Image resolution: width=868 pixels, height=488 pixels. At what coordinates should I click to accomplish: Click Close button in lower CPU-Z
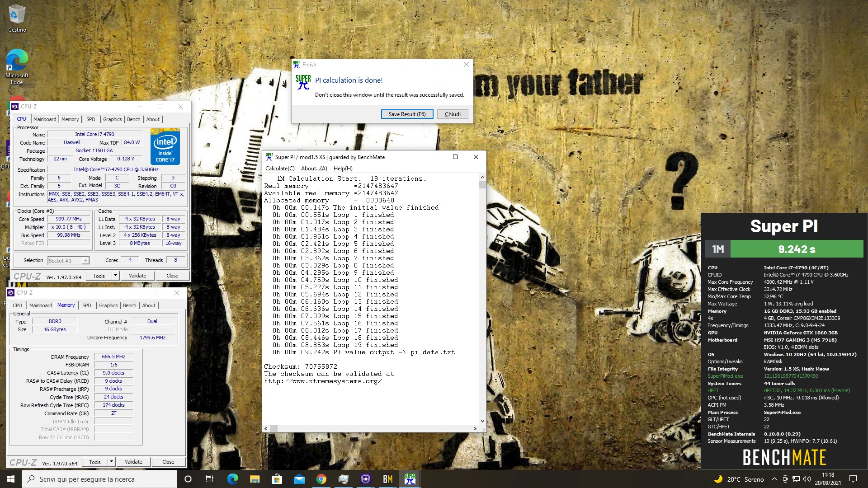coord(168,462)
